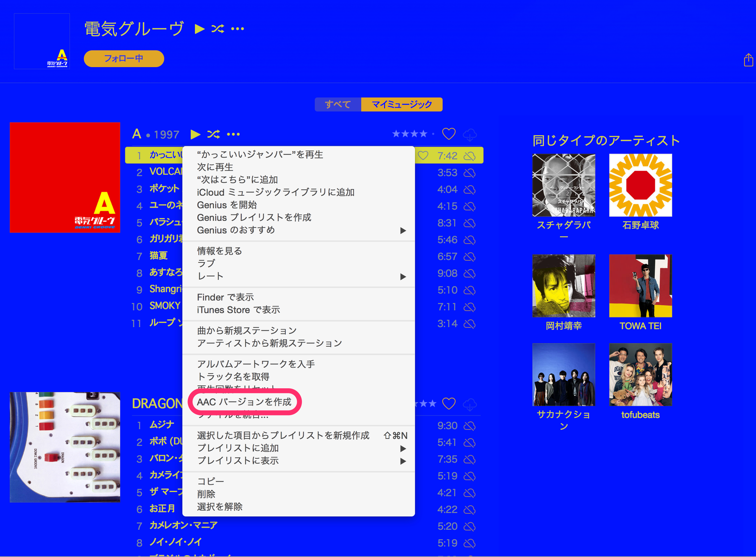Switch to the すべて tab
The height and width of the screenshot is (557, 756).
[338, 104]
